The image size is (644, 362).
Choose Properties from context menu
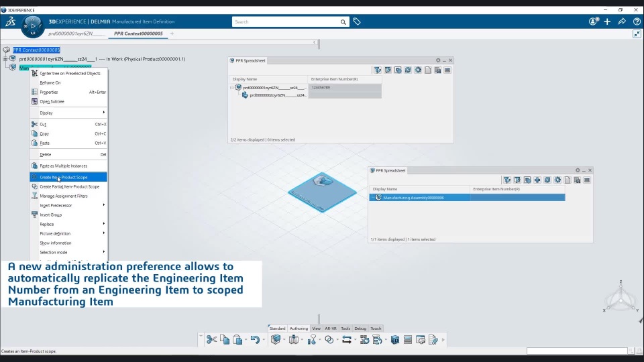pyautogui.click(x=68, y=93)
